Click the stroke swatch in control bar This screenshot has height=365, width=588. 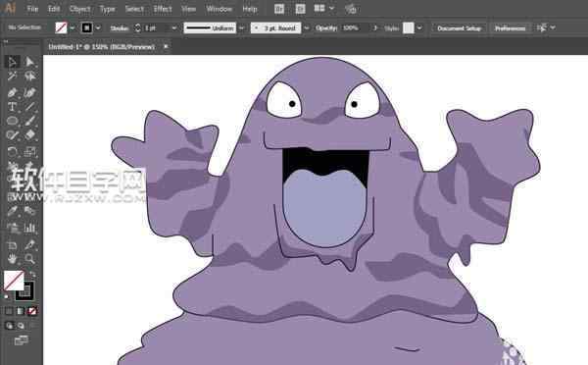click(x=87, y=27)
